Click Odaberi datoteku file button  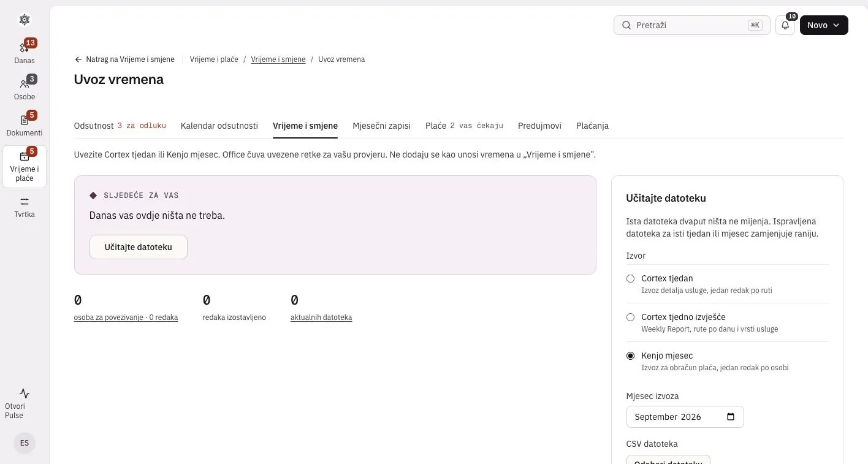click(668, 460)
